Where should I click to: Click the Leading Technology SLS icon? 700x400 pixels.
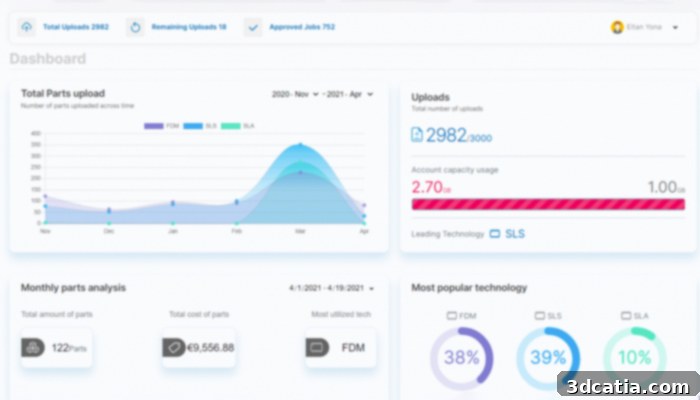[x=495, y=234]
